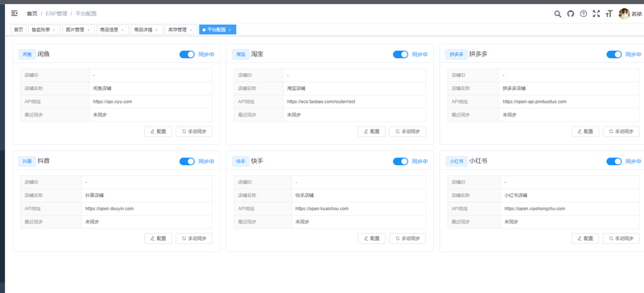This screenshot has width=644, height=293.
Task: Open the search magnifier icon
Action: click(x=557, y=14)
